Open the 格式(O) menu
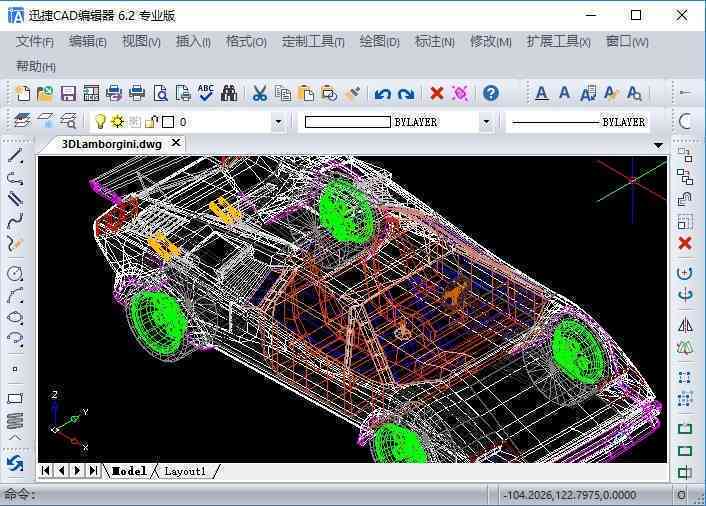 [246, 42]
